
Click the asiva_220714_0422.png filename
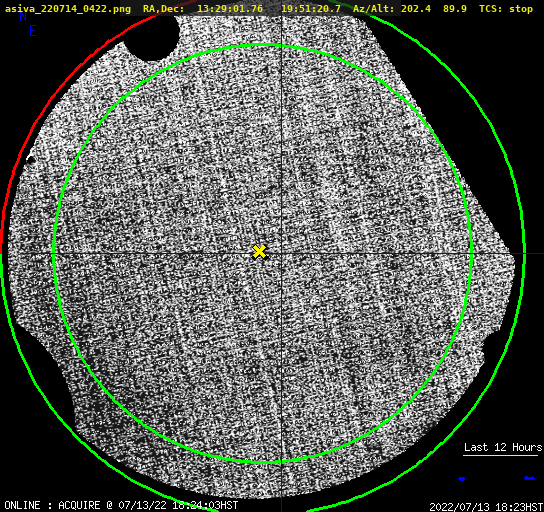68,9
